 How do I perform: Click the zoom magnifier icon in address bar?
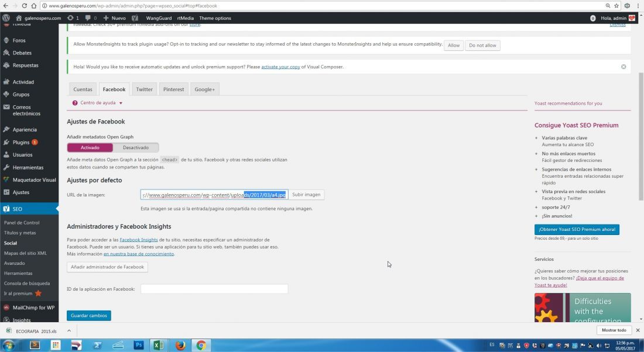pyautogui.click(x=608, y=6)
